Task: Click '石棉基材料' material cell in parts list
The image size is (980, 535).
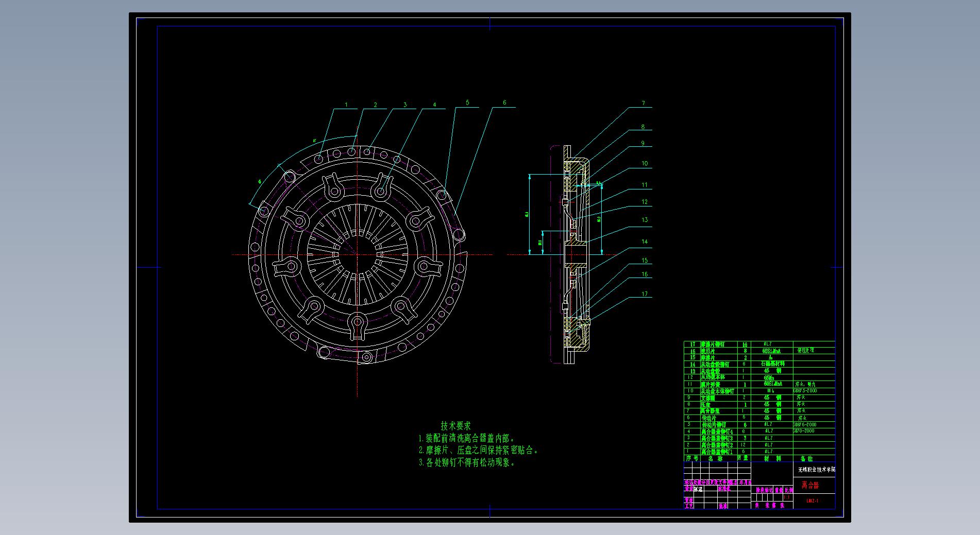Action: [x=773, y=364]
